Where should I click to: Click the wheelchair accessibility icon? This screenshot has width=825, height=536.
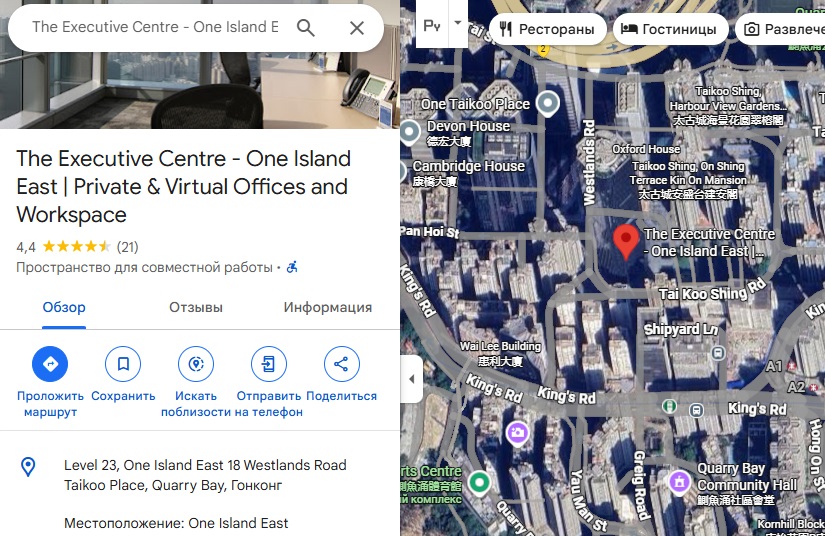292,267
